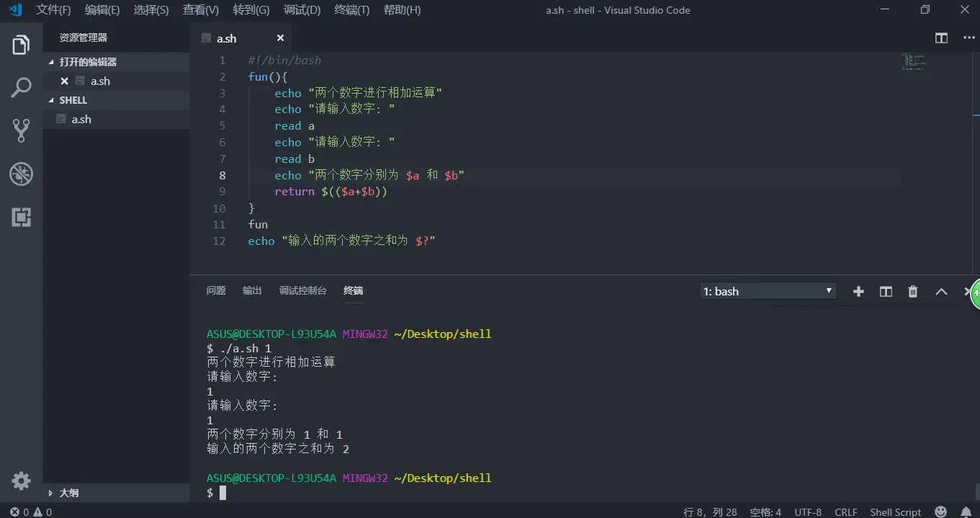The image size is (980, 518).
Task: Open the File menu
Action: coord(53,10)
